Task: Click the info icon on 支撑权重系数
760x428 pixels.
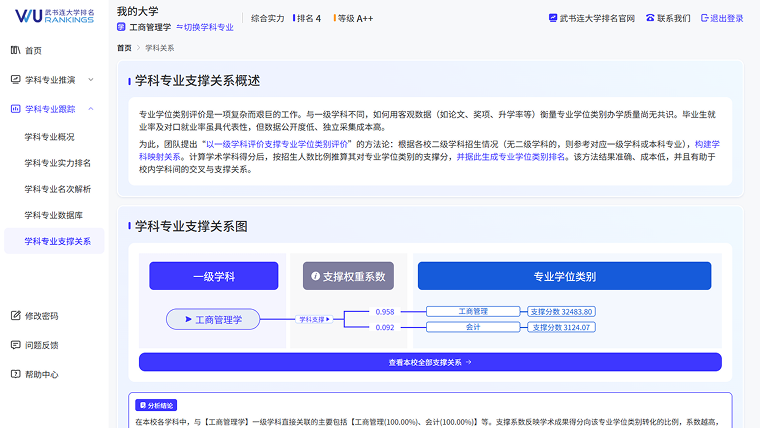Action: click(316, 276)
